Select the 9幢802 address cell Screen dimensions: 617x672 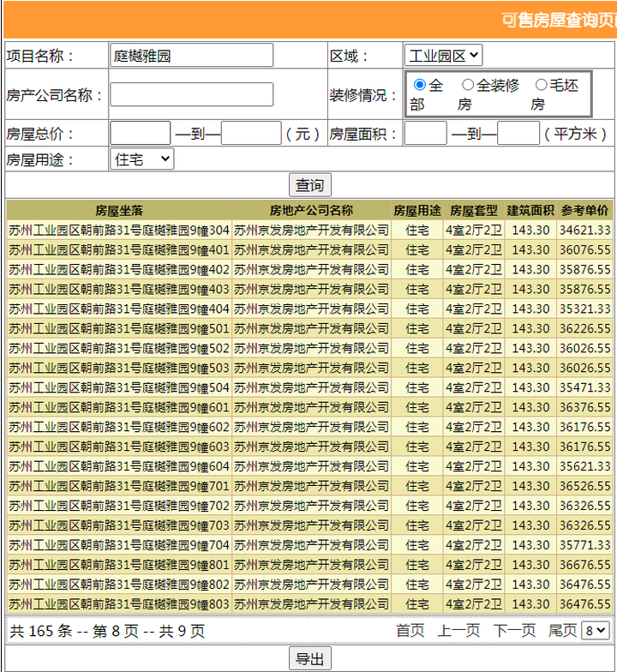[119, 585]
